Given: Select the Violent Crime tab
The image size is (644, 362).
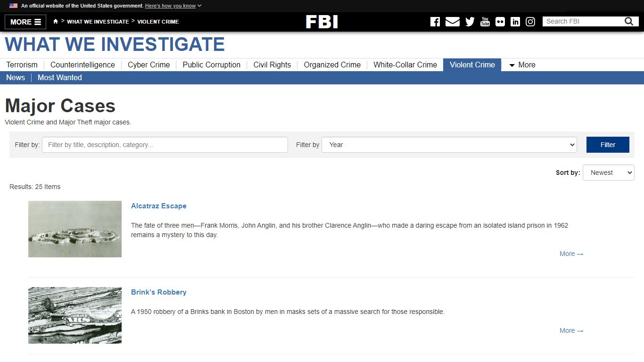Looking at the screenshot, I should [x=472, y=65].
